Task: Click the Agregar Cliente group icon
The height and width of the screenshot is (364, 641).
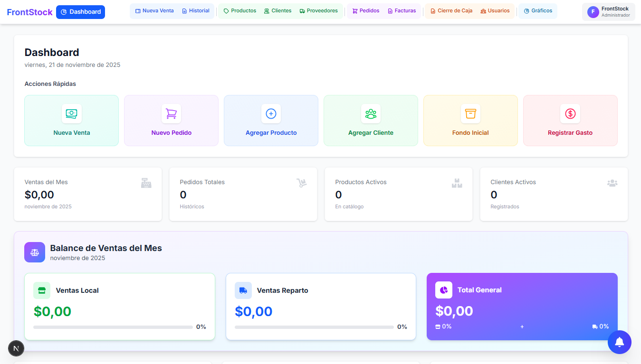Action: 371,113
